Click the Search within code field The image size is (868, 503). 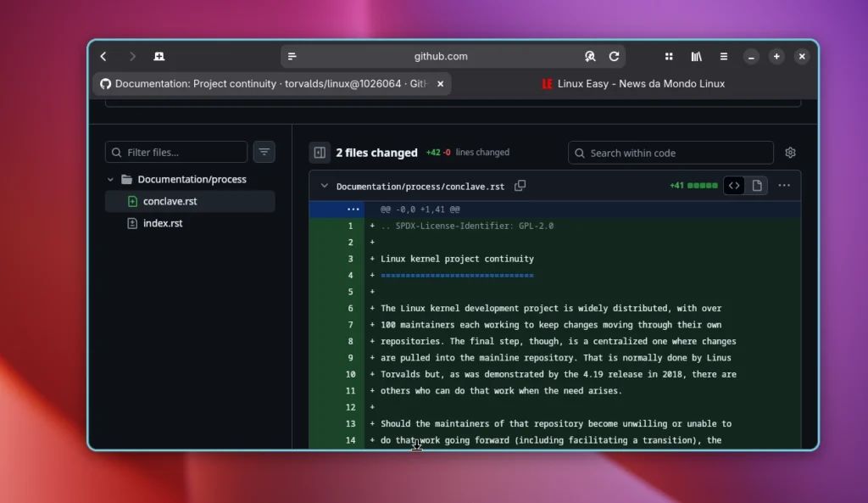[670, 152]
